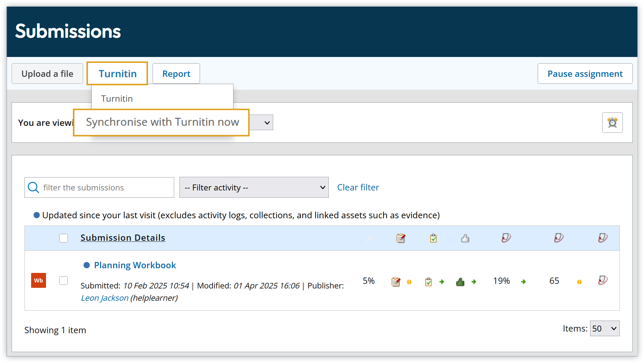
Task: Open the Planning Workbook submission link
Action: (135, 265)
